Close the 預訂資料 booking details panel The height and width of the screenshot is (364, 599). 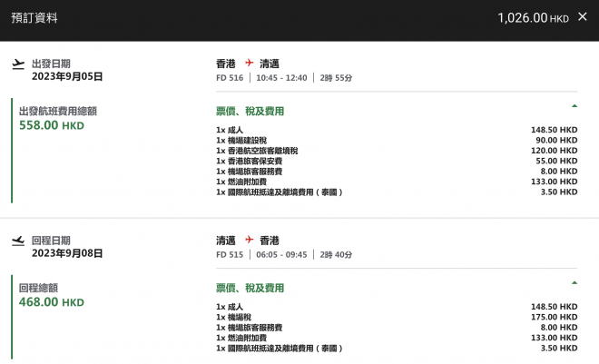coord(582,16)
